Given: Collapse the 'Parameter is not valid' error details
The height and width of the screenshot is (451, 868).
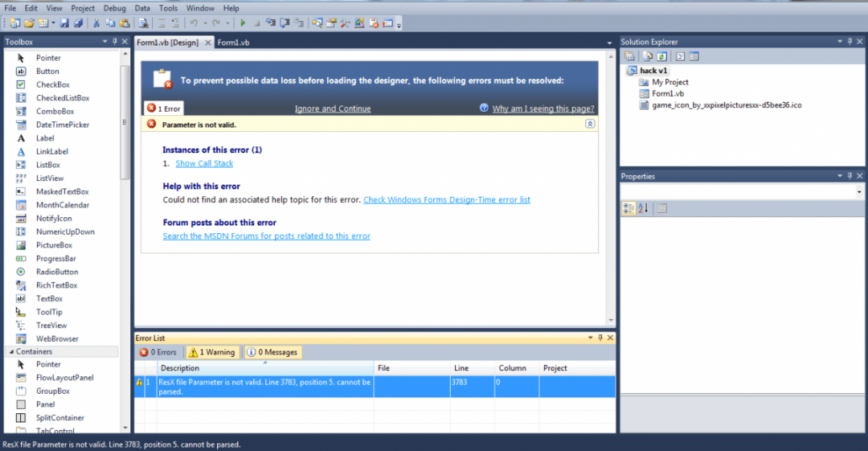Looking at the screenshot, I should click(x=590, y=125).
